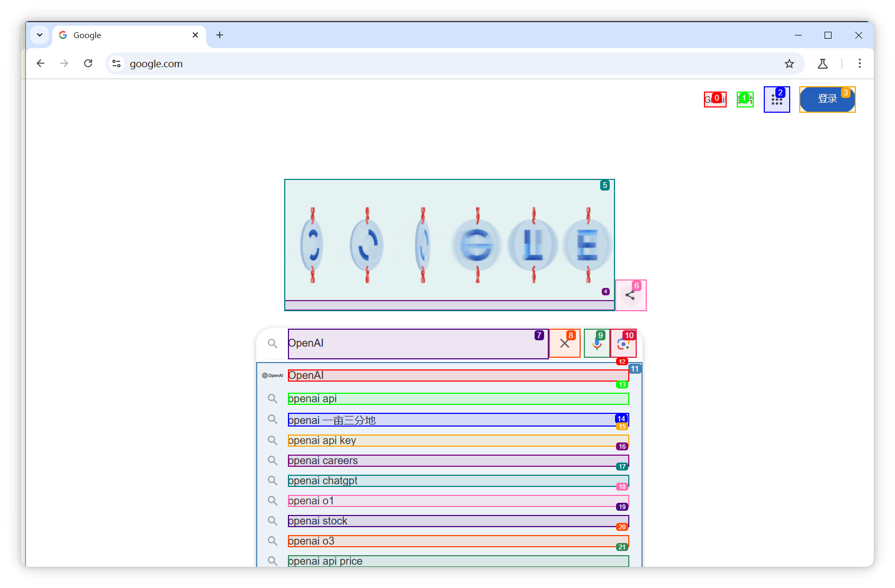
Task: Pick the "openai chatgpt" suggestion
Action: point(458,481)
